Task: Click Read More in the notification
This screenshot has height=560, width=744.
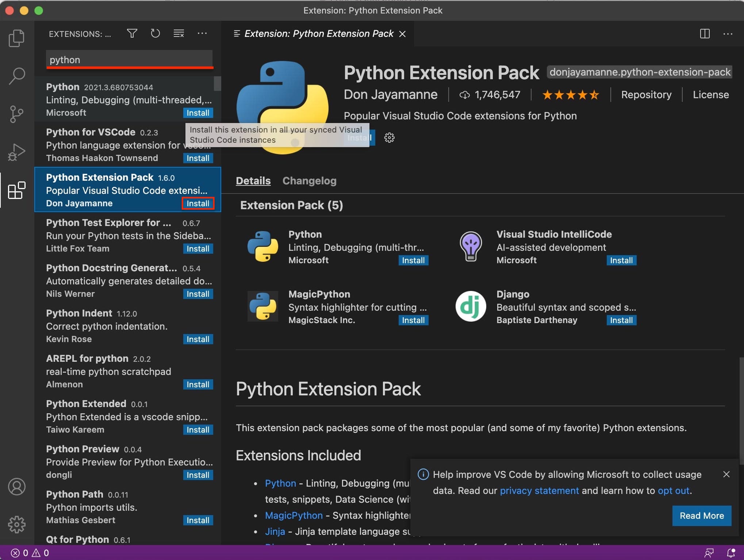Action: click(x=702, y=515)
